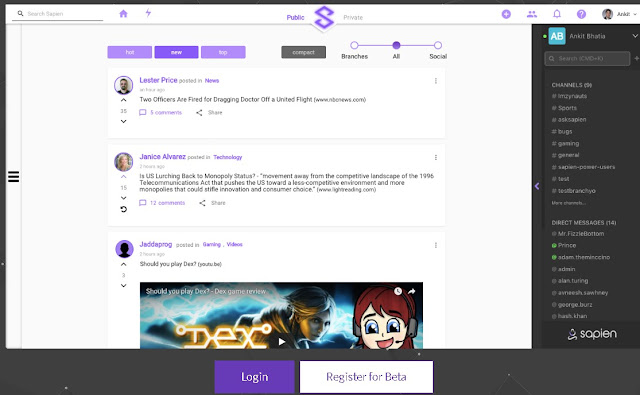Viewport: 640px width, 395px height.
Task: Switch to Private mode
Action: point(353,18)
